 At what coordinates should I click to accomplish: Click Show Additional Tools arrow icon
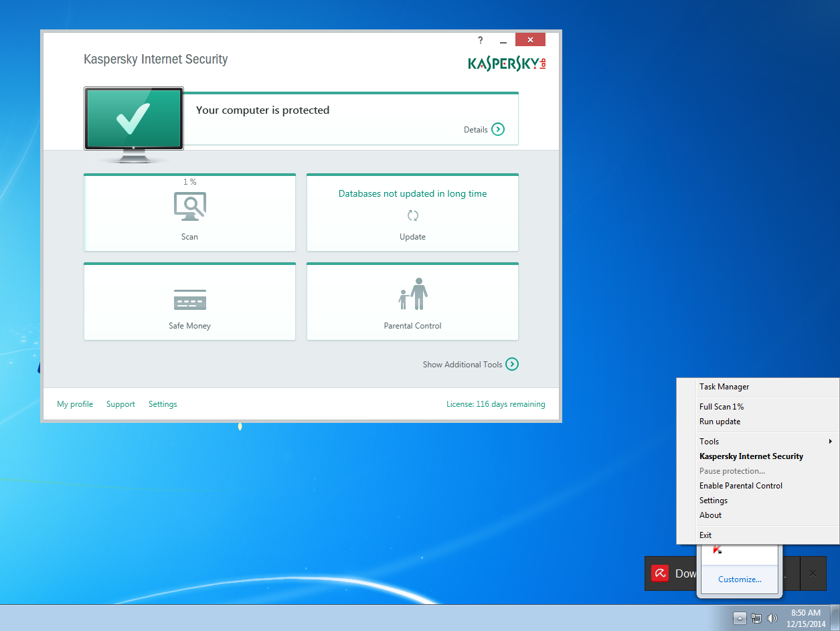point(512,364)
